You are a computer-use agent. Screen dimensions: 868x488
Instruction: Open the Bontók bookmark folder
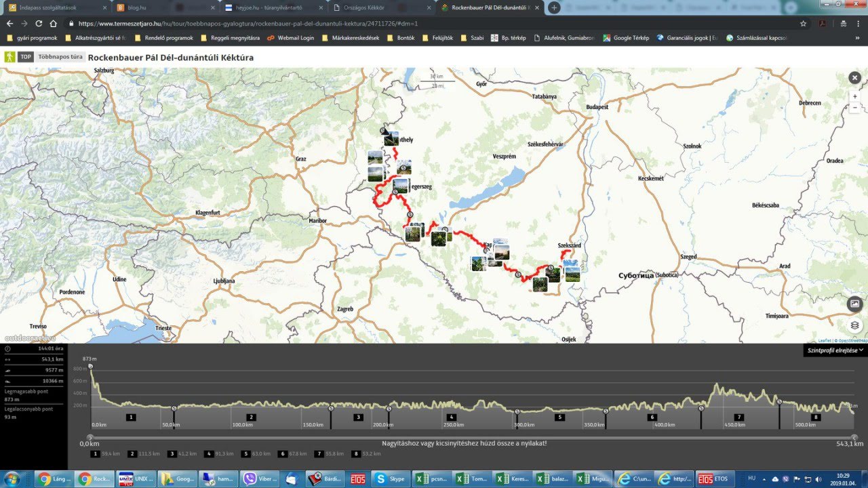400,38
